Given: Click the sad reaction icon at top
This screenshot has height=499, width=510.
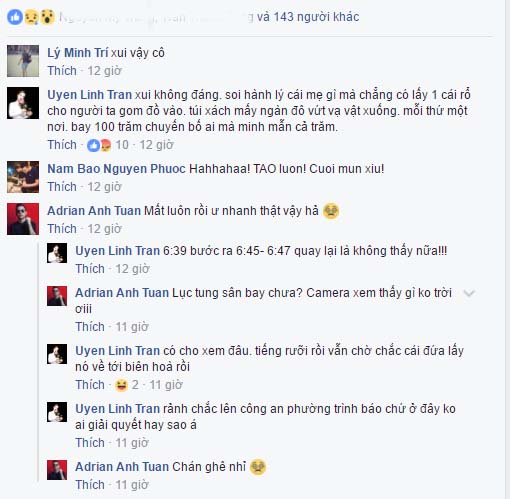Looking at the screenshot, I should (x=31, y=17).
